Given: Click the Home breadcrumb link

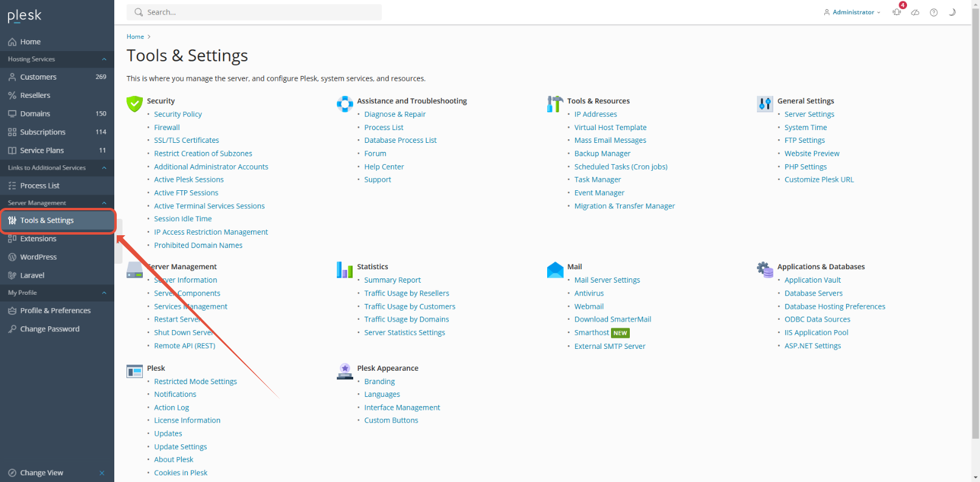Looking at the screenshot, I should pyautogui.click(x=135, y=37).
